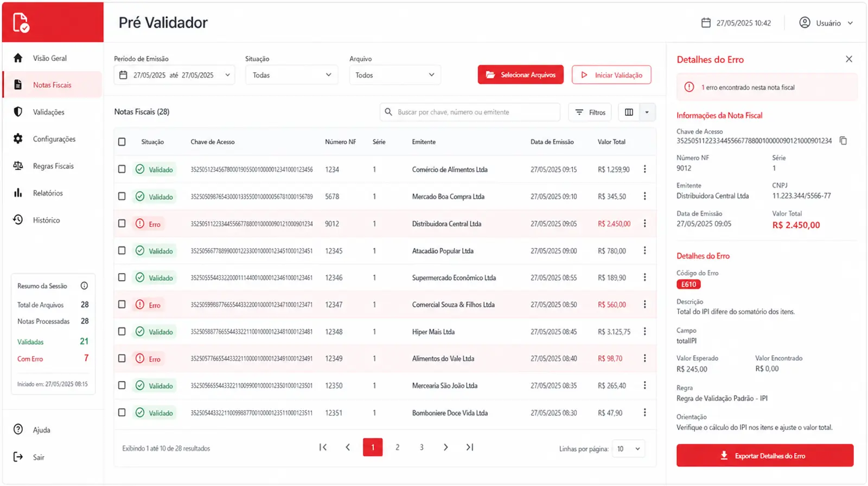
Task: Click the Iniciar Validação button
Action: [611, 75]
